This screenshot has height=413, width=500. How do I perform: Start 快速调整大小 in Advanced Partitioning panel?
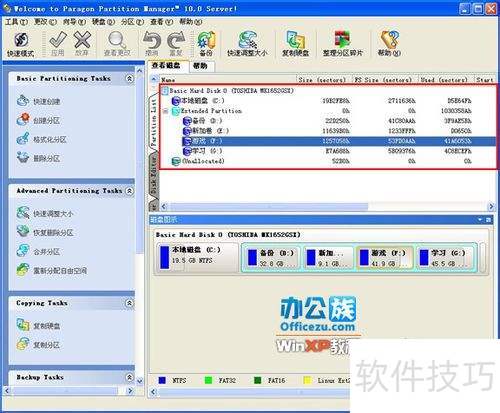point(45,213)
